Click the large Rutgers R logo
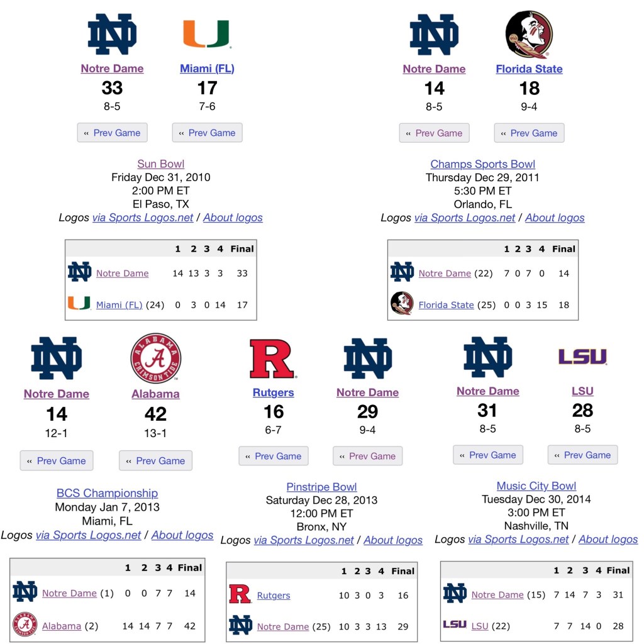 272,358
